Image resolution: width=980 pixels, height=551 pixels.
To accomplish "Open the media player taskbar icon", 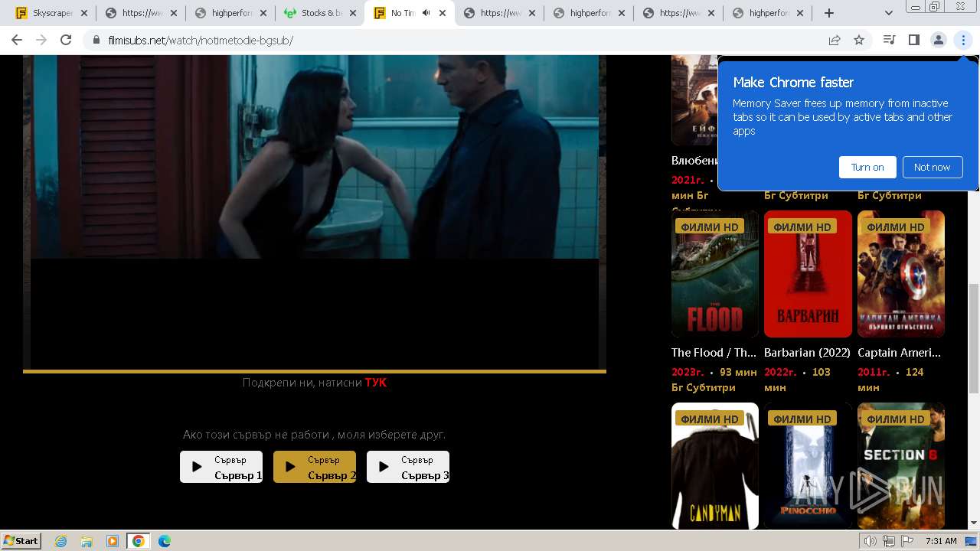I will (113, 541).
